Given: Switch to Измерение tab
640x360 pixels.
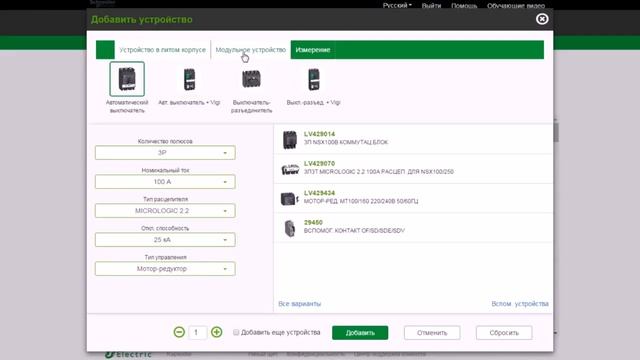Looking at the screenshot, I should (x=313, y=50).
